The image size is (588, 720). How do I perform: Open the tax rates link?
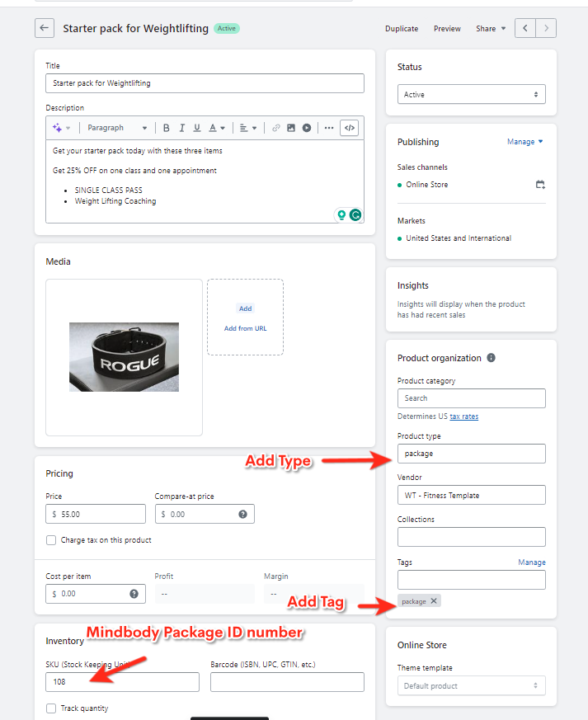pos(463,416)
